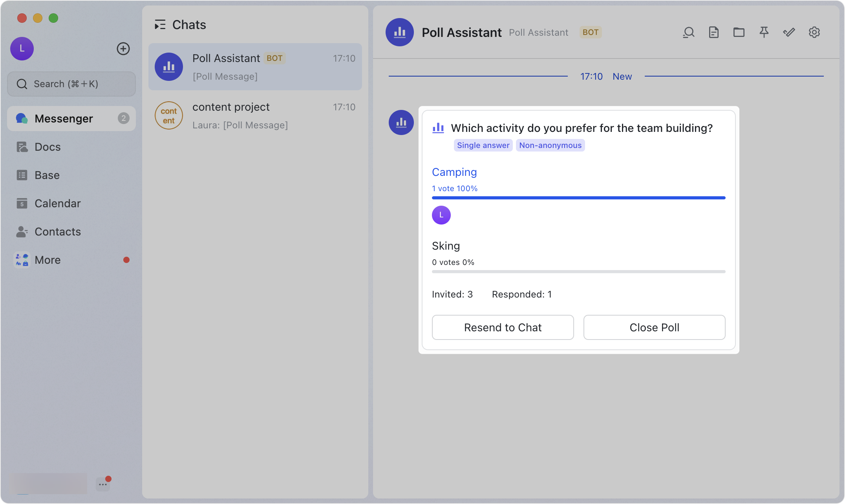Viewport: 845px width, 504px height.
Task: Click content project group avatar
Action: click(169, 115)
